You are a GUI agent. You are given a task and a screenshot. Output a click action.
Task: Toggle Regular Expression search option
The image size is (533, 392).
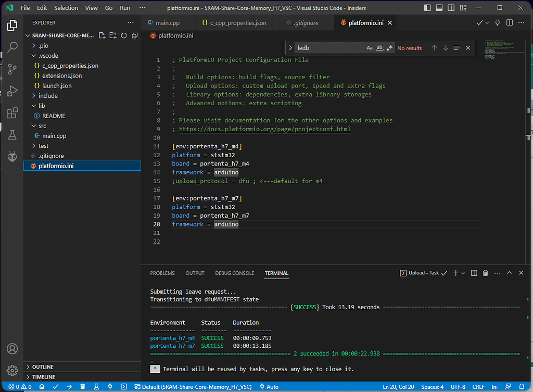389,48
